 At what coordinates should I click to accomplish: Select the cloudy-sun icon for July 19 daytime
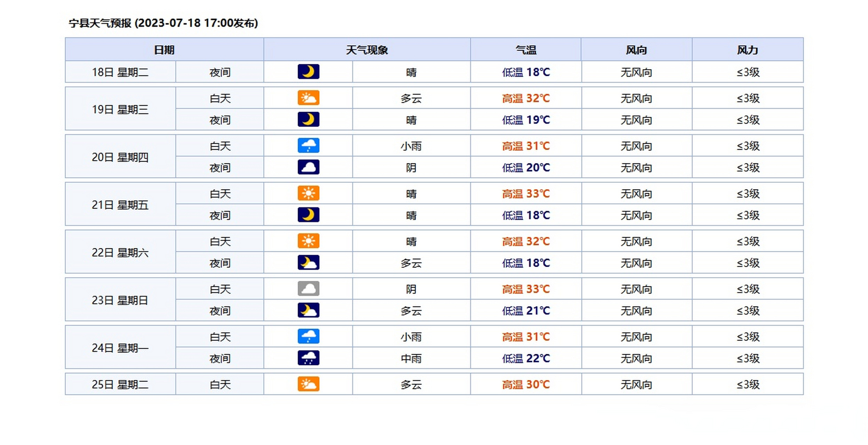[308, 98]
